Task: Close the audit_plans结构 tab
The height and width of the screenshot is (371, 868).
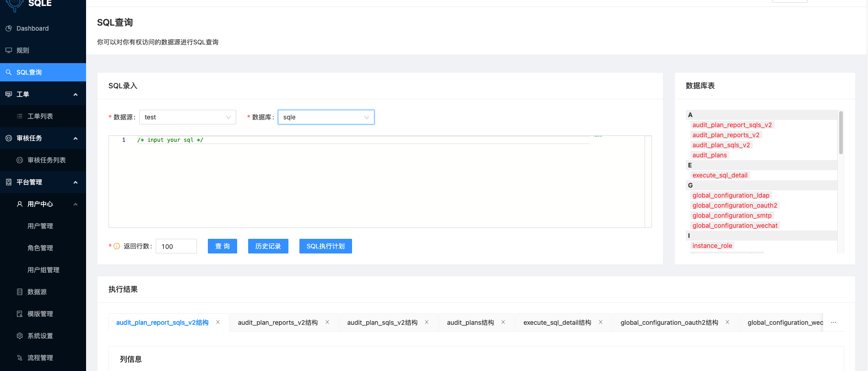Action: coord(503,322)
